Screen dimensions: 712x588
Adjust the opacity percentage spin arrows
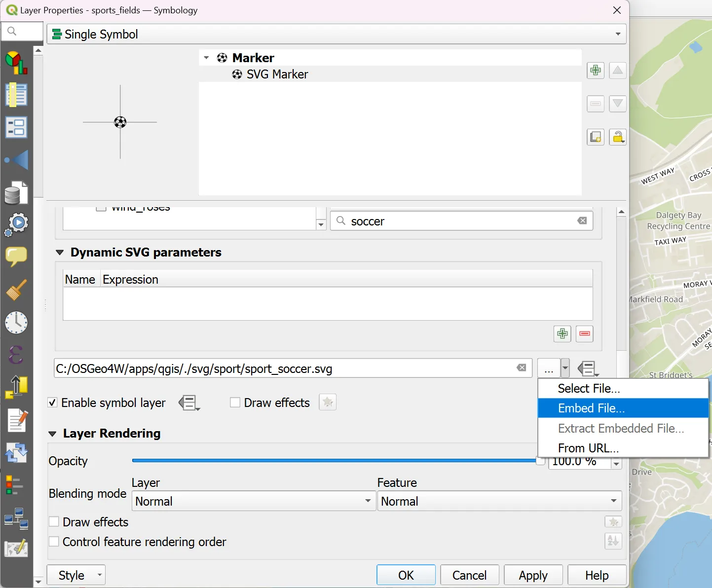point(616,463)
